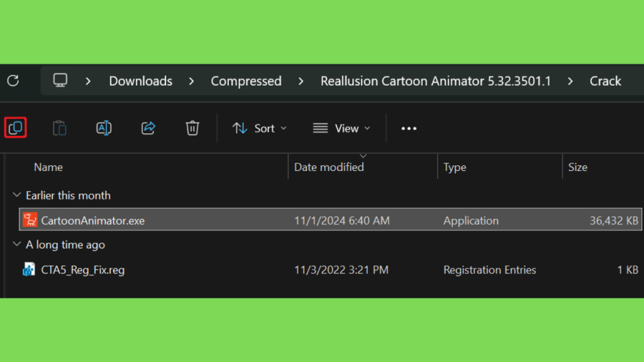The width and height of the screenshot is (644, 362).
Task: Click the 1 KB size value
Action: click(x=628, y=270)
